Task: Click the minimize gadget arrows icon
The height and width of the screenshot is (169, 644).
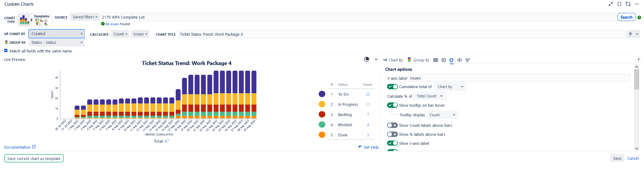Action: [611, 4]
